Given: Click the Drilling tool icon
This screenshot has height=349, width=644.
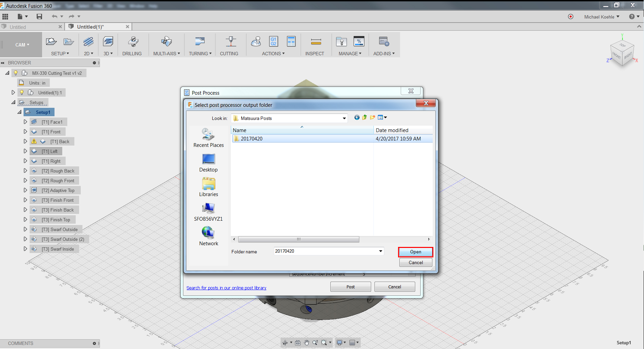Looking at the screenshot, I should (133, 41).
